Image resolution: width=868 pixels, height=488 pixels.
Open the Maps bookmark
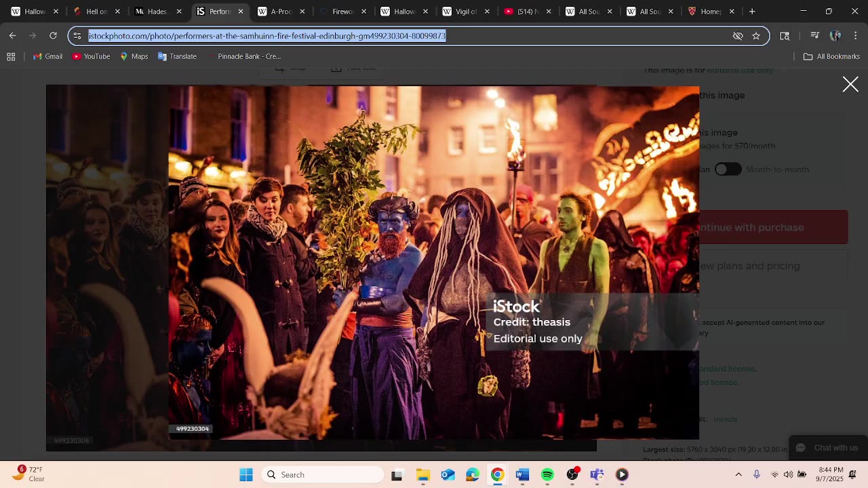pyautogui.click(x=134, y=56)
